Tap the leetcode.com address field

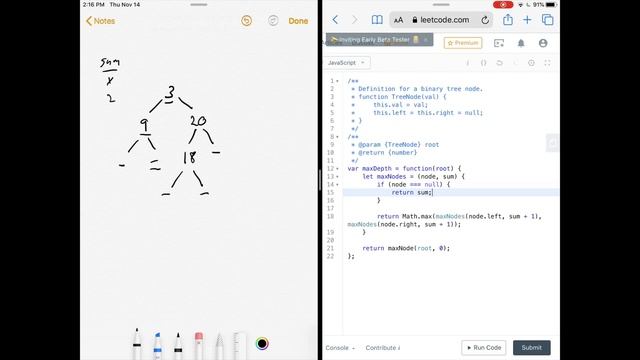coord(441,20)
